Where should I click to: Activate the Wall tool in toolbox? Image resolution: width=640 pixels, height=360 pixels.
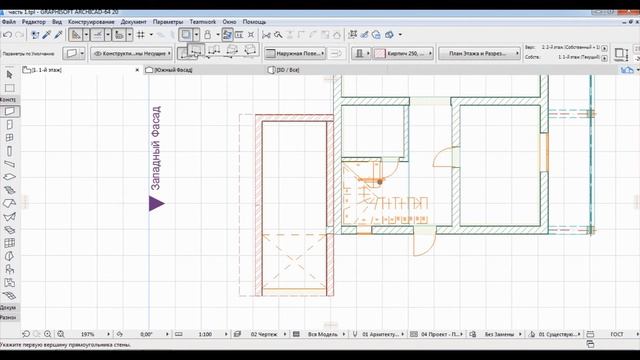point(9,111)
